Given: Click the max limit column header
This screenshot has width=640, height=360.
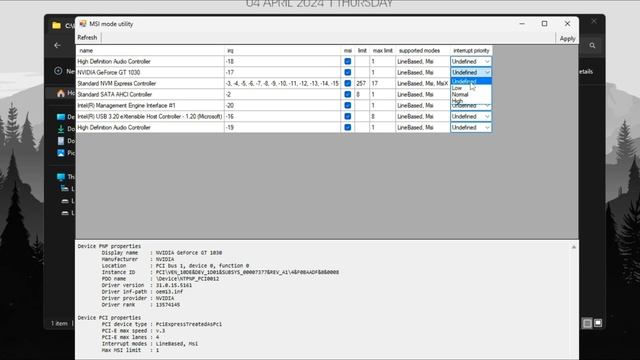Looking at the screenshot, I should [x=382, y=51].
